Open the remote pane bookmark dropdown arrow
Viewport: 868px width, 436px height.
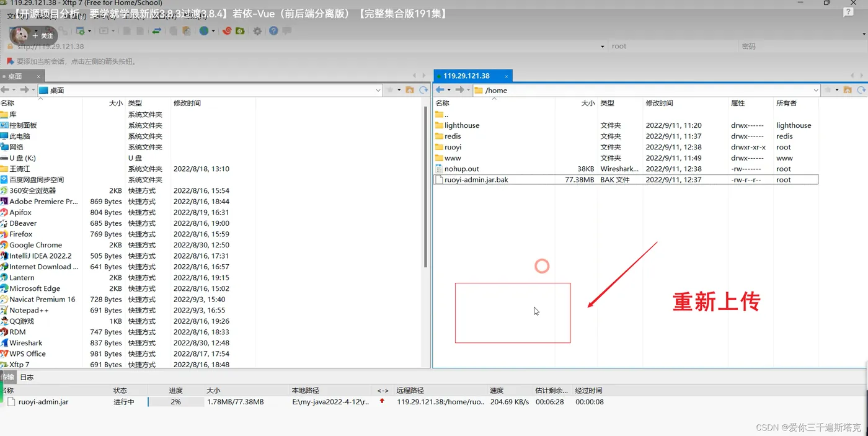[x=837, y=90]
